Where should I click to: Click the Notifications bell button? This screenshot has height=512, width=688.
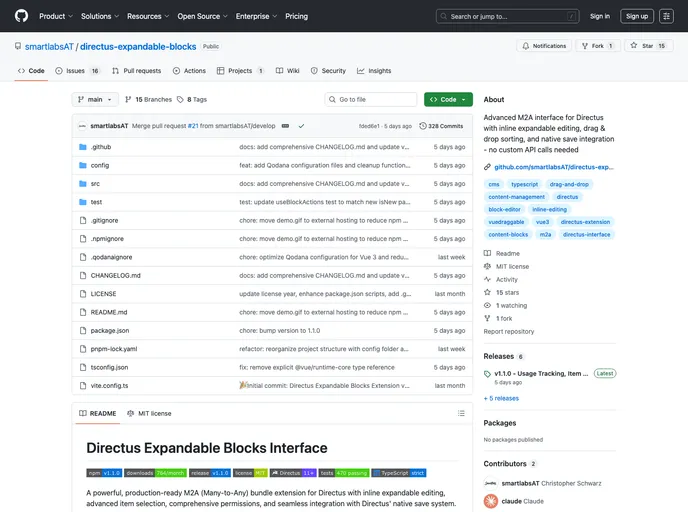[544, 46]
